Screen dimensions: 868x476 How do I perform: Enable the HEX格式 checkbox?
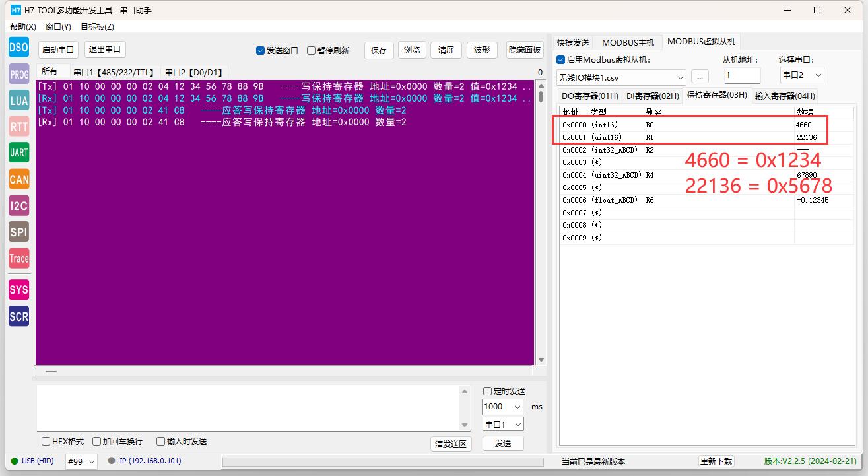63,441
